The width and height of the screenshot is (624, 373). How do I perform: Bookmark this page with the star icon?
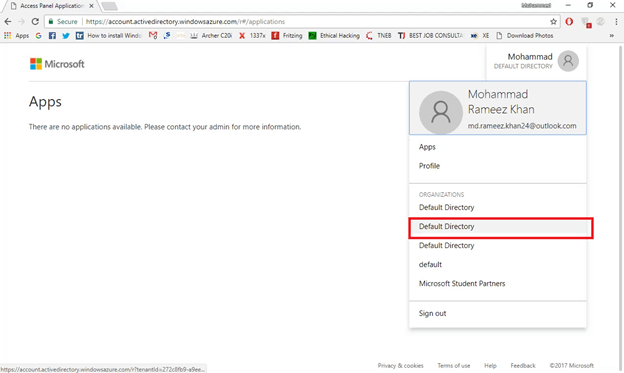[x=553, y=21]
